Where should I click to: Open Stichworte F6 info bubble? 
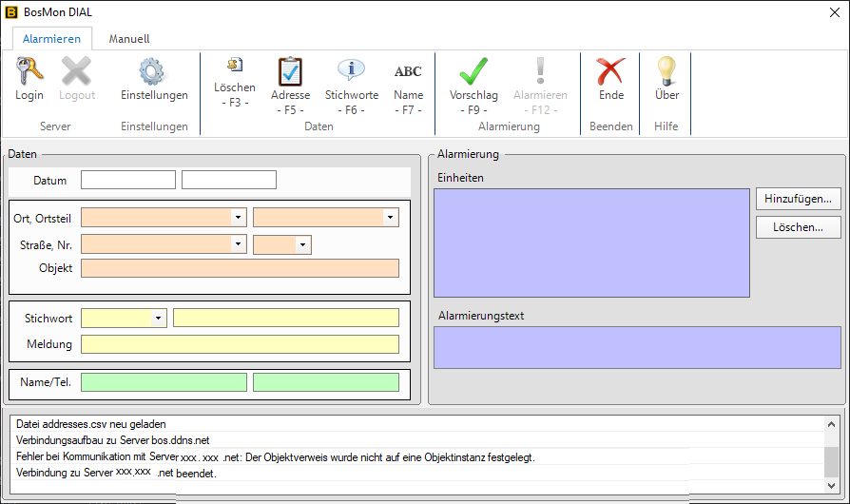[352, 70]
